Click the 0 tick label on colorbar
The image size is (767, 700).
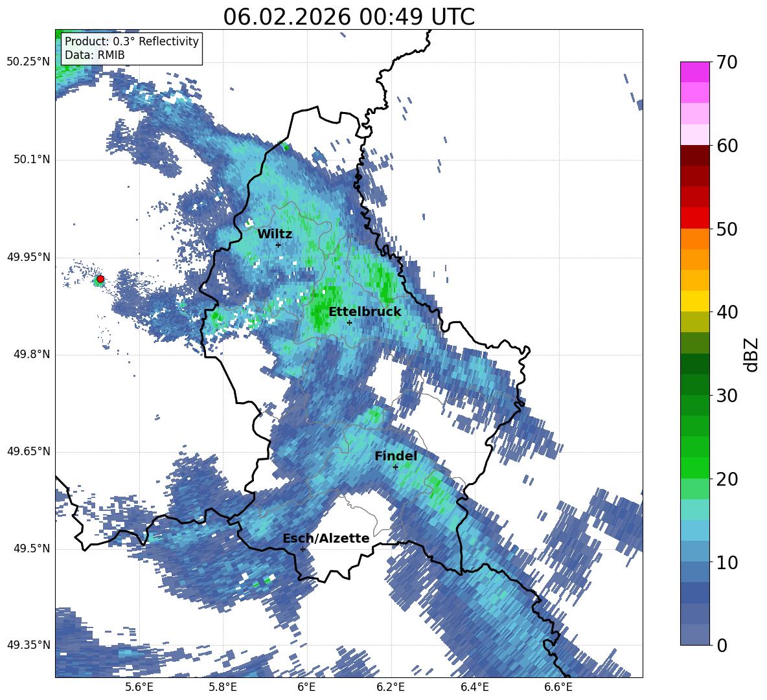tap(722, 645)
